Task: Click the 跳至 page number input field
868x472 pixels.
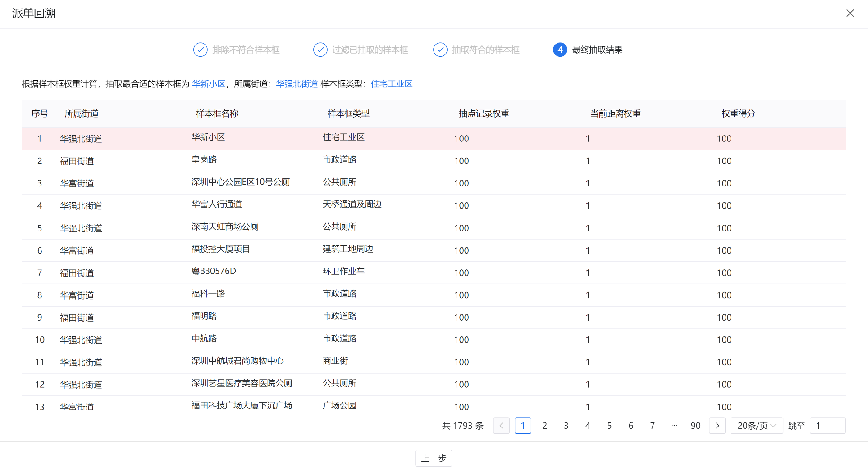Action: pos(827,426)
